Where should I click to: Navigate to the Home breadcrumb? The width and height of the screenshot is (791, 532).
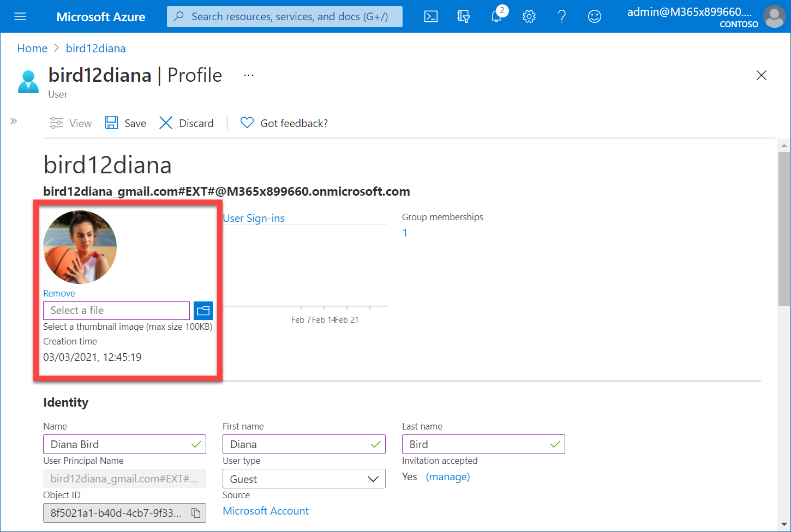pos(32,49)
